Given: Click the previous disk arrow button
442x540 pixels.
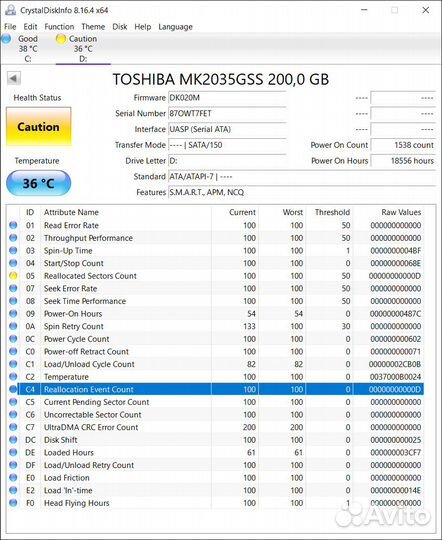Looking at the screenshot, I should pyautogui.click(x=14, y=79).
